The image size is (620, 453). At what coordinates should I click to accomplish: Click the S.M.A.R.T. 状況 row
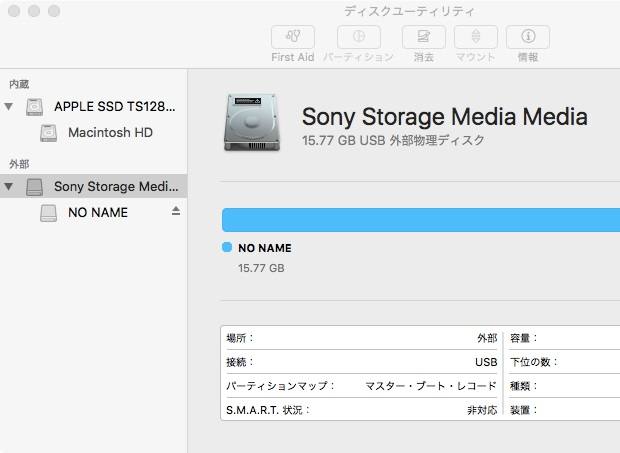click(360, 410)
